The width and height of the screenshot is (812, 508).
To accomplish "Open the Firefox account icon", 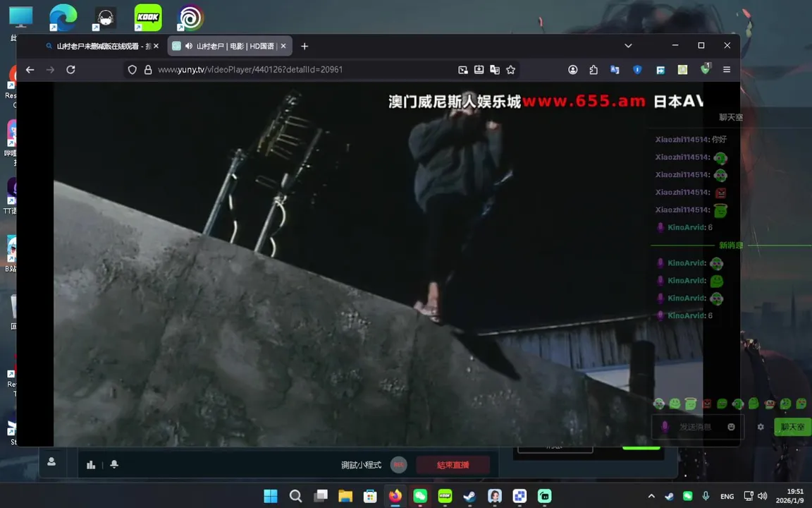I will pos(573,69).
